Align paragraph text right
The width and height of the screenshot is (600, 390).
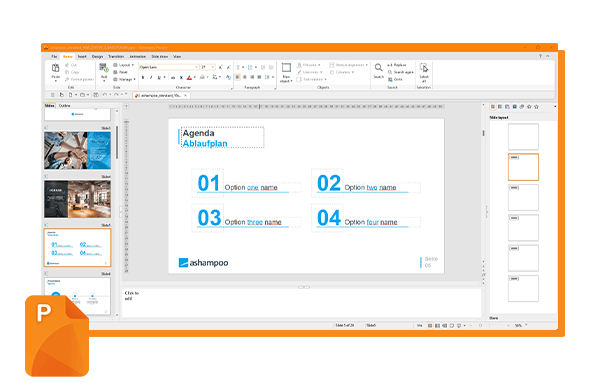(x=252, y=77)
